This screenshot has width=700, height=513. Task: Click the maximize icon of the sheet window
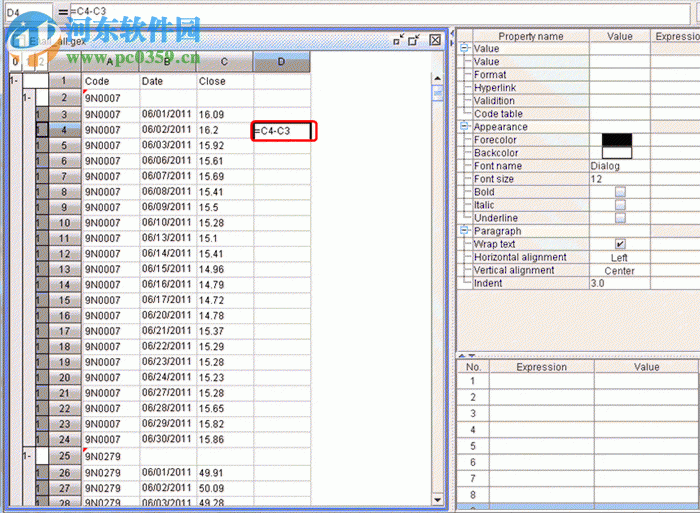(x=416, y=40)
